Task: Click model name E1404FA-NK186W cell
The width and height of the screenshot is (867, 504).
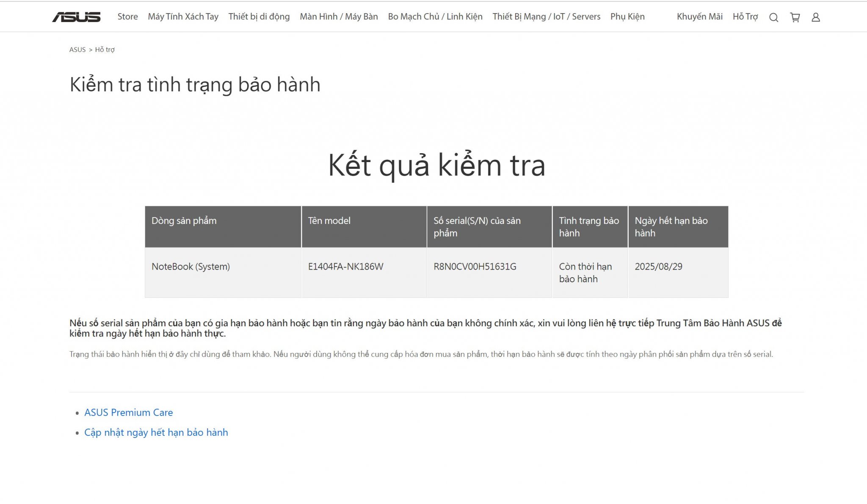Action: (345, 267)
